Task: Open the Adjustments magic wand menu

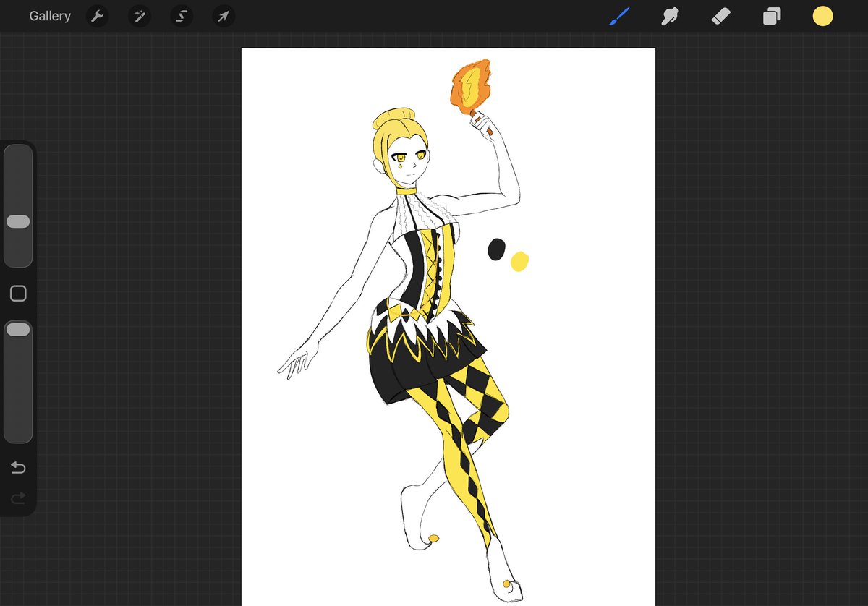Action: 139,16
